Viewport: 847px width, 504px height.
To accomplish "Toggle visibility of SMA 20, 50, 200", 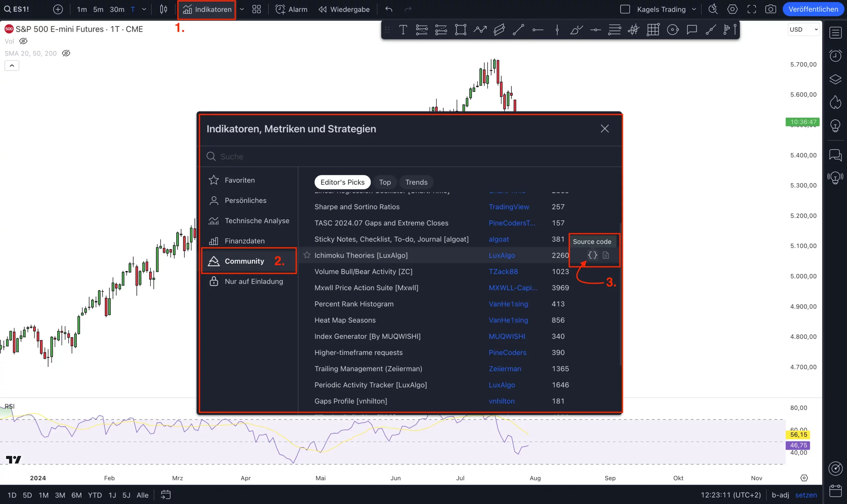I will tap(66, 53).
